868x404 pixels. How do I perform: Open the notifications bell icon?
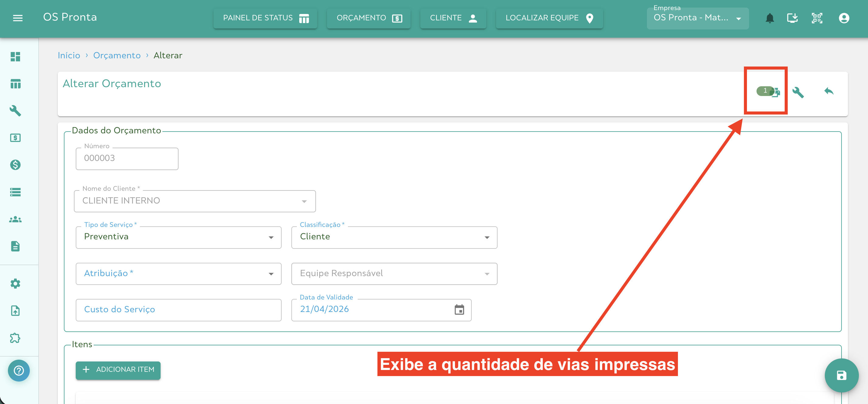770,18
